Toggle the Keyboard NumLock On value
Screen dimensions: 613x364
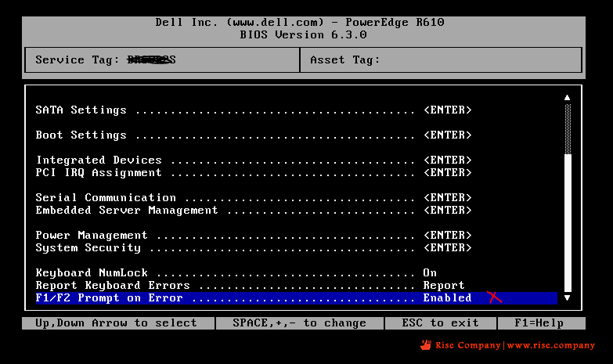tap(430, 273)
